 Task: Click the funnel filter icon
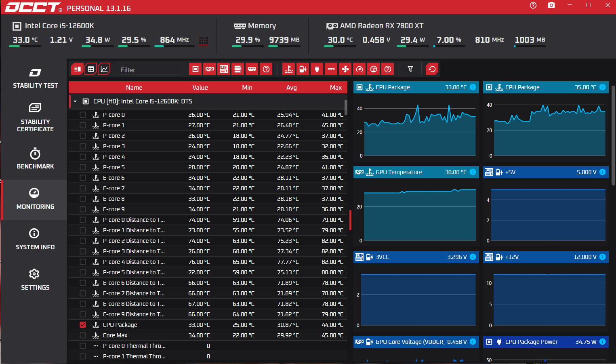click(x=410, y=69)
